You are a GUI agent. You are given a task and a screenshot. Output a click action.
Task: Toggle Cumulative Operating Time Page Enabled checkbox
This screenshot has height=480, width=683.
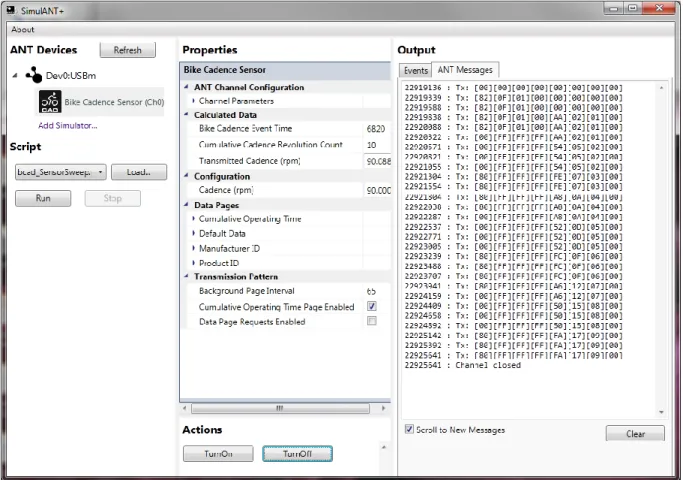click(x=372, y=306)
